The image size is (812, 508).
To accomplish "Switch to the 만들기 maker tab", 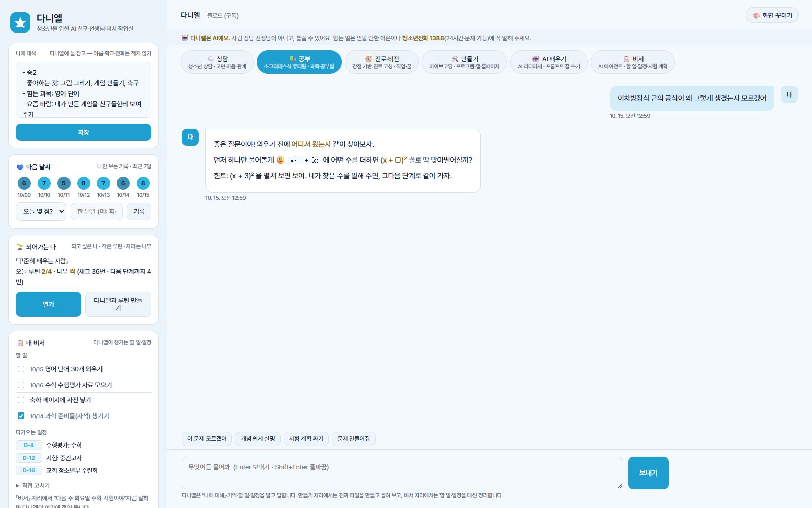I will [x=464, y=62].
